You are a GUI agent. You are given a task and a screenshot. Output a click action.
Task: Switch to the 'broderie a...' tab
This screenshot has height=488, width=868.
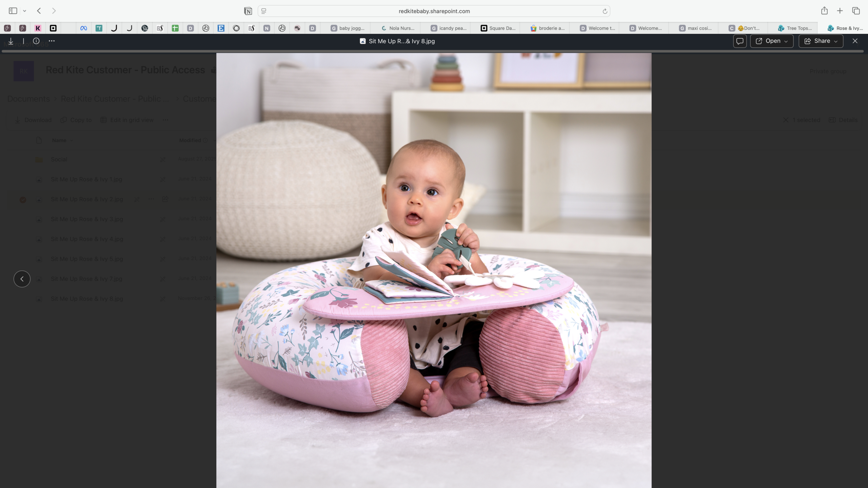coord(545,28)
